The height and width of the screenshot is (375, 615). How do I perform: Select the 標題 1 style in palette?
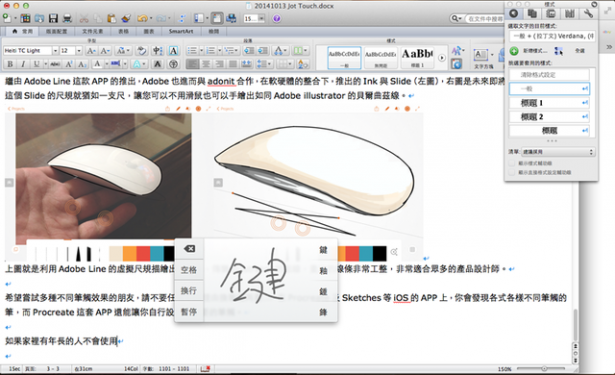pos(549,103)
